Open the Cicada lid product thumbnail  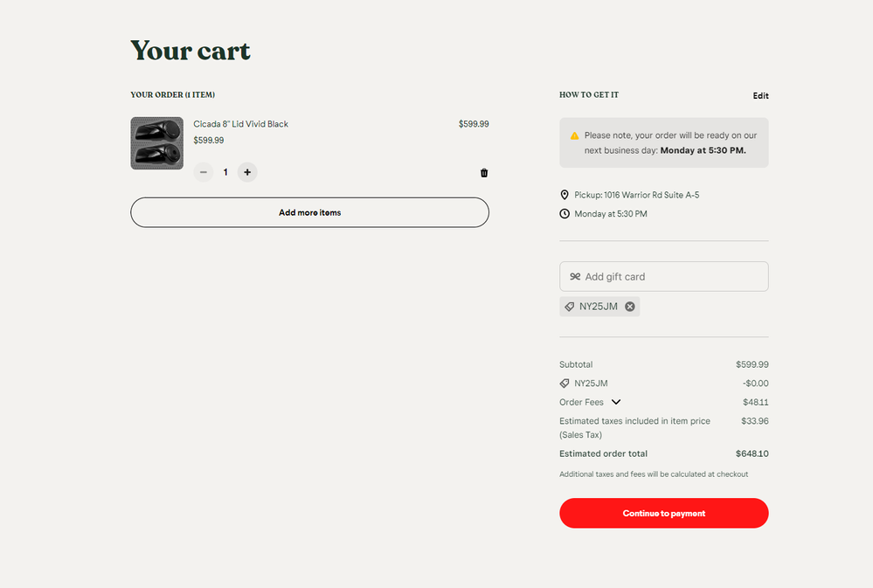click(157, 143)
